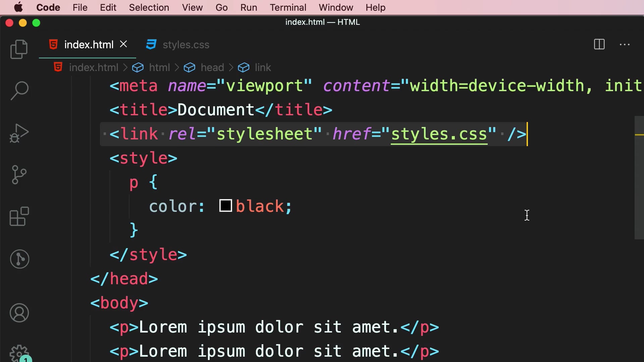Screen dimensions: 644x362
Task: Open the Explorer view in activity bar
Action: pyautogui.click(x=19, y=49)
